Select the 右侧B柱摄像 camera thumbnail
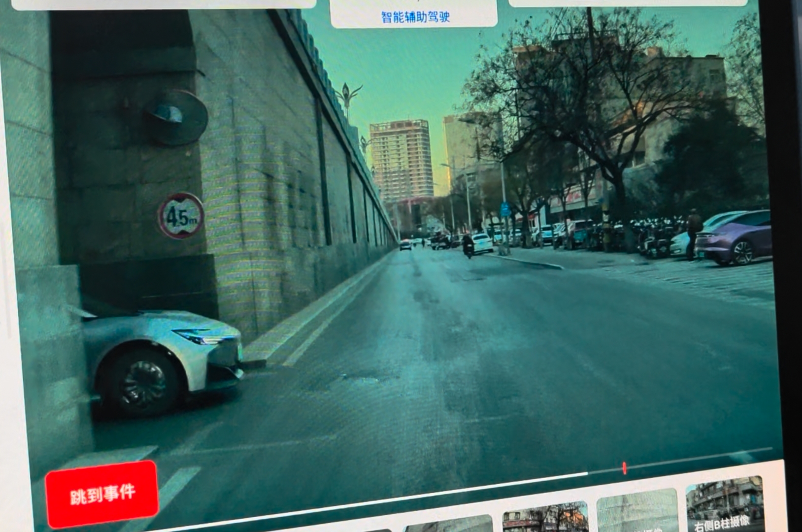802x532 pixels. [724, 505]
